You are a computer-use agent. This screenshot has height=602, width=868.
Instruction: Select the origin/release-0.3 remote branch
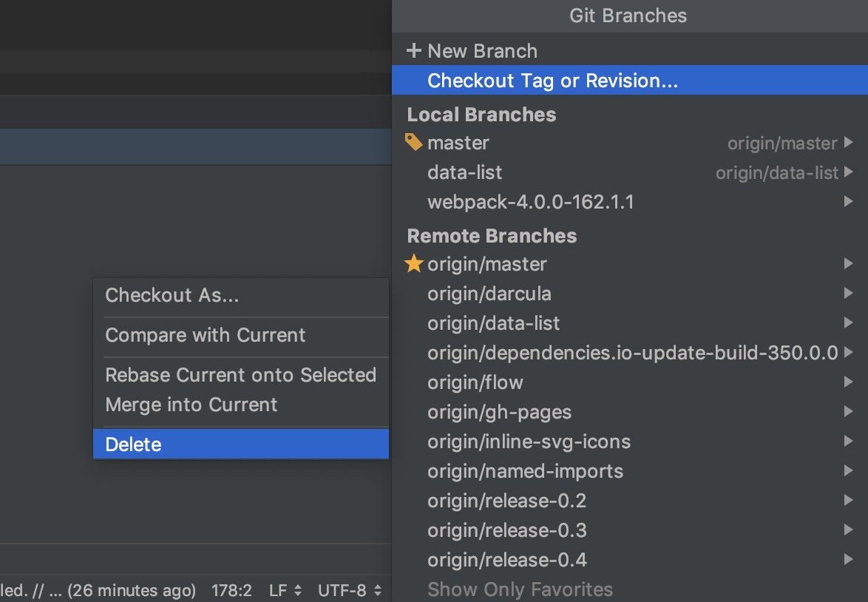(x=506, y=530)
